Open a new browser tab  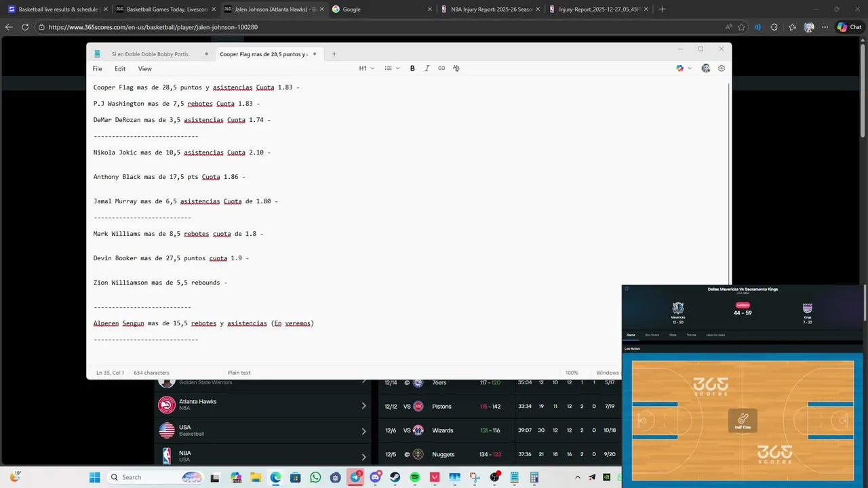(x=663, y=9)
